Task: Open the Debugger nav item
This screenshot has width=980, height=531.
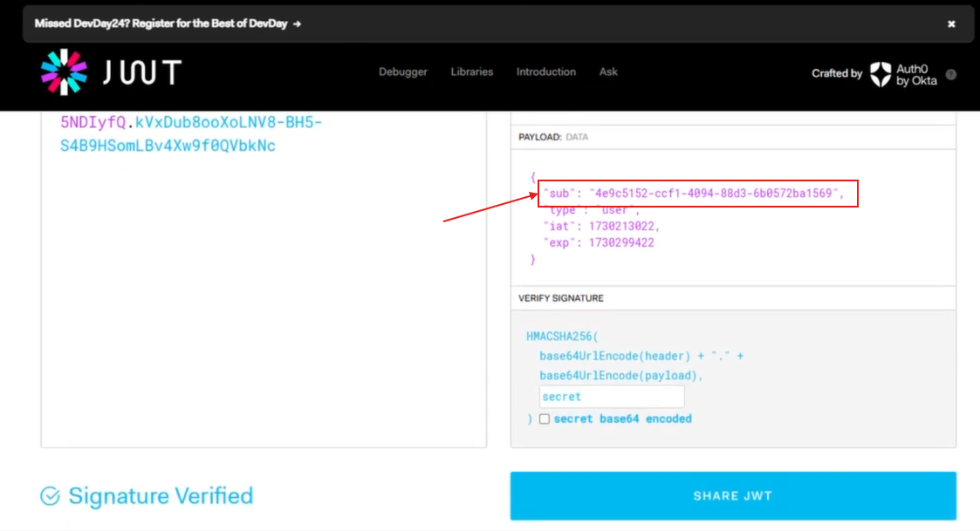Action: (402, 72)
